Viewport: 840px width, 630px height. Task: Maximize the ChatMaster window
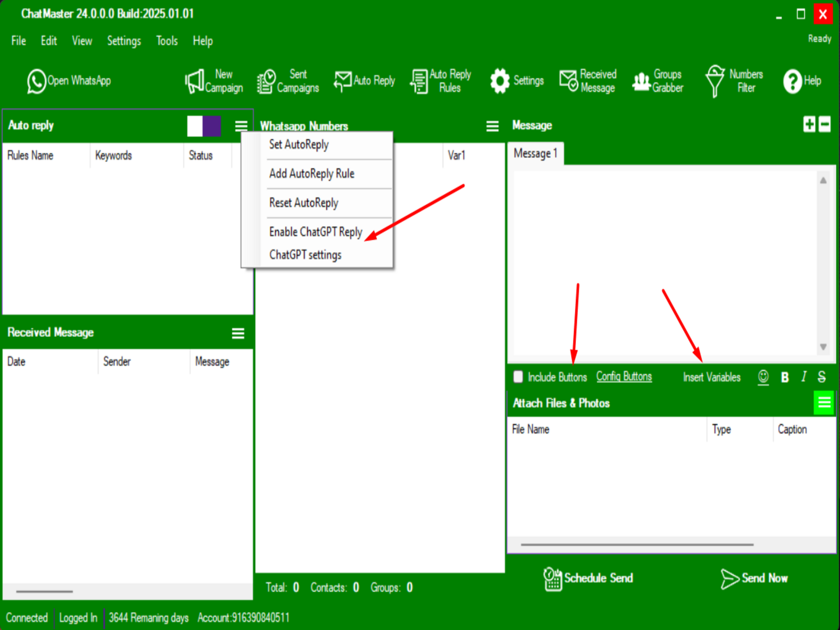coord(801,14)
